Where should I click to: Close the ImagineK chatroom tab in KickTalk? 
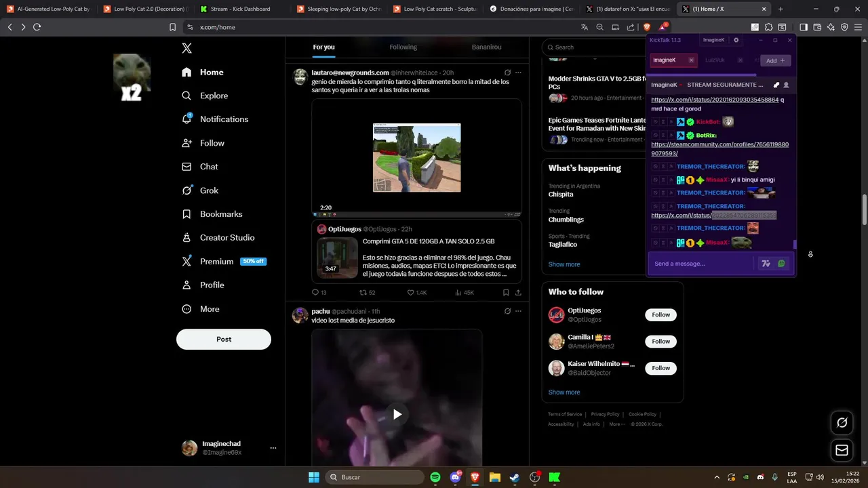click(691, 60)
